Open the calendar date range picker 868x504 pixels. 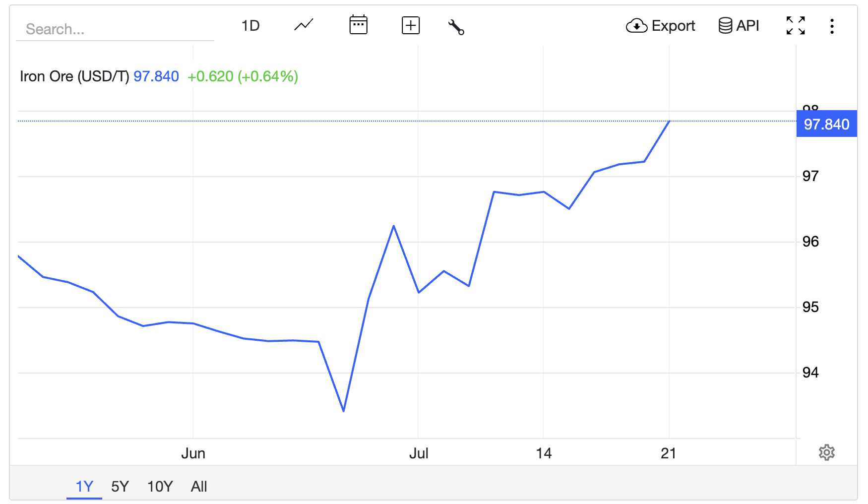tap(358, 25)
